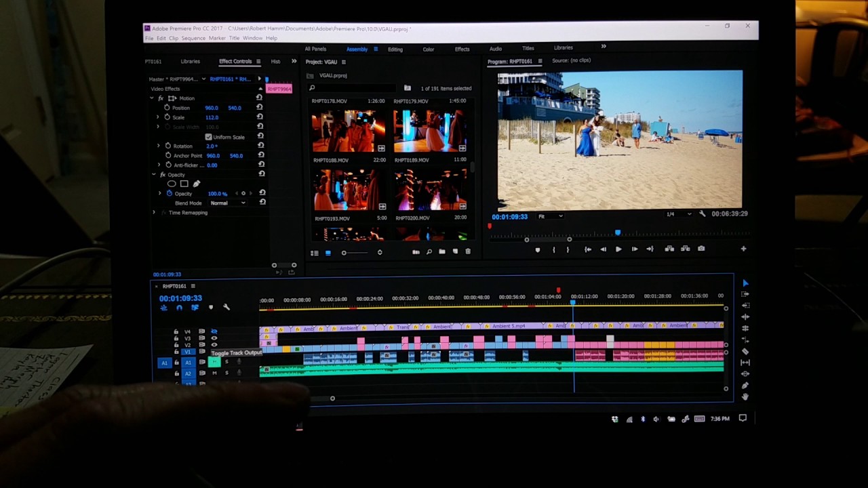The height and width of the screenshot is (488, 868).
Task: Select the Razor tool
Action: tap(745, 351)
